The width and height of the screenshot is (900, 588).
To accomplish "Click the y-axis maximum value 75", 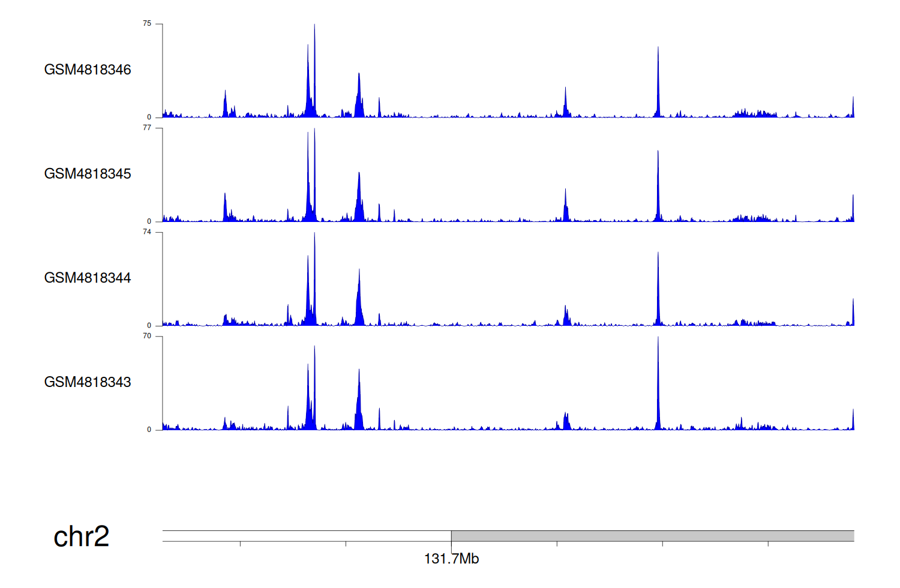I will tap(147, 24).
